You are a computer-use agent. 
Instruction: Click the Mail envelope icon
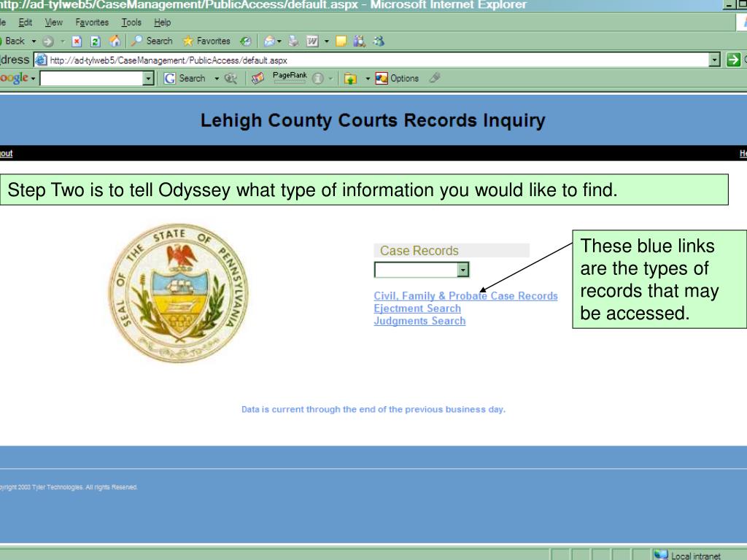269,42
